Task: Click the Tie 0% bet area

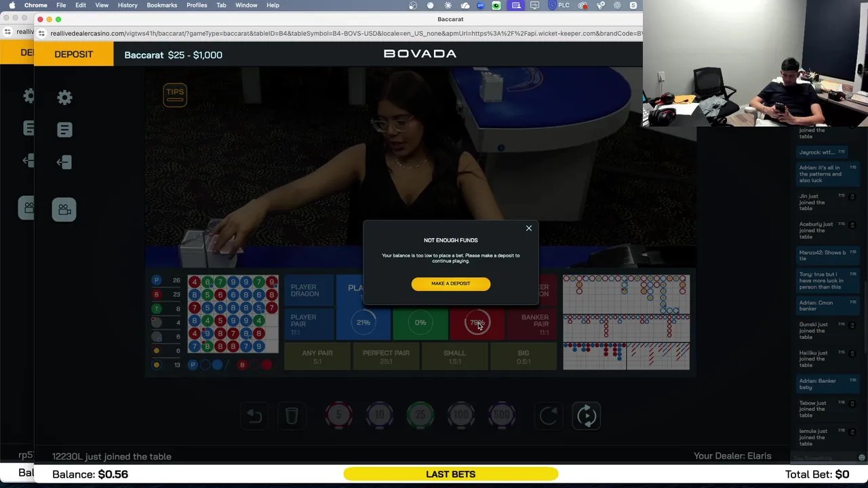Action: (x=420, y=323)
